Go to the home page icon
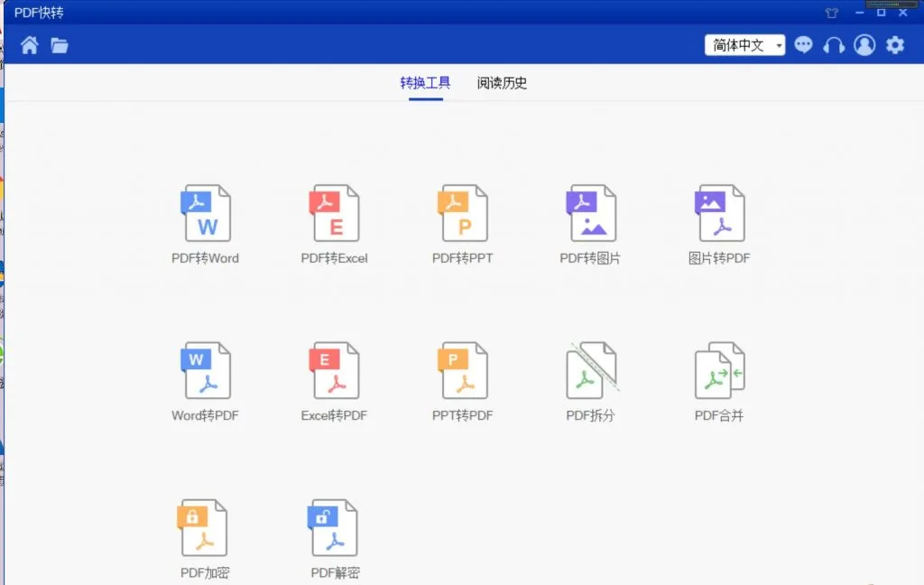Screen dimensions: 924x585 click(30, 45)
